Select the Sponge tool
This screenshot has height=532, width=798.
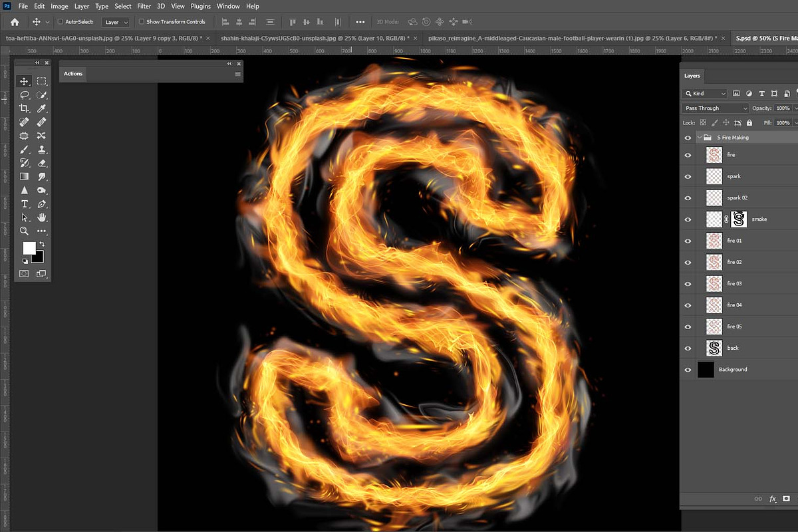[42, 190]
